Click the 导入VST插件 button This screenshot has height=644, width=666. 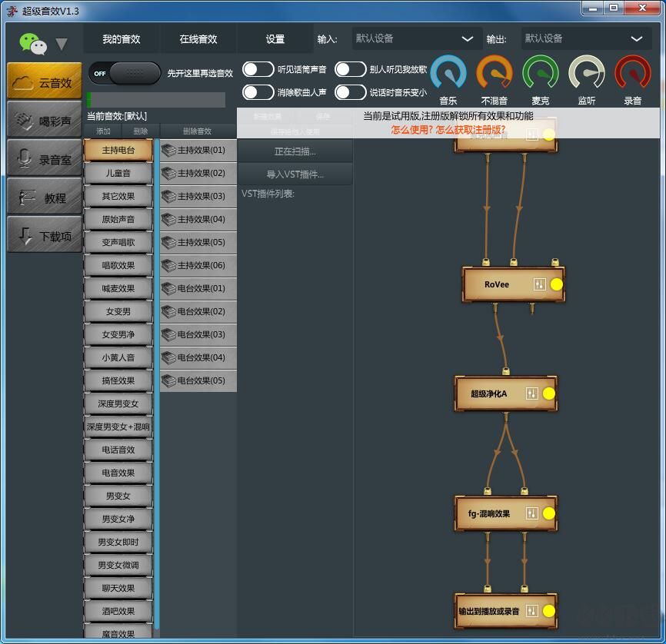point(295,174)
